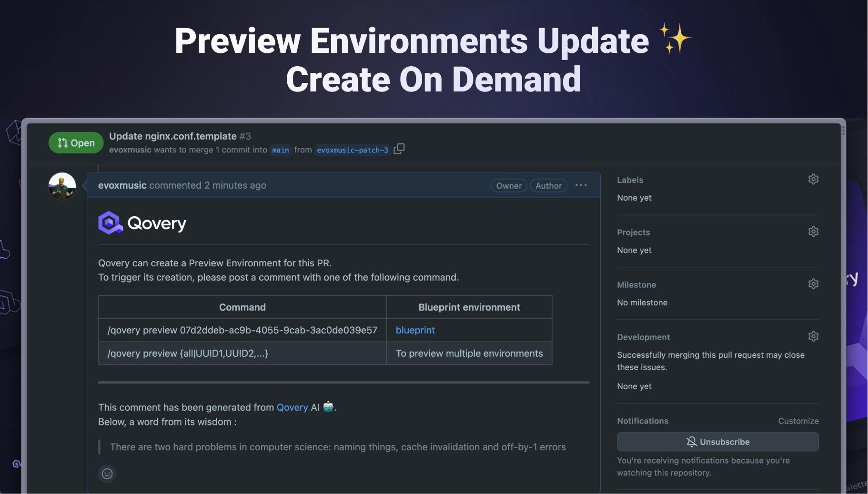This screenshot has height=494, width=868.
Task: Add an emoji reaction to the comment
Action: click(x=106, y=473)
